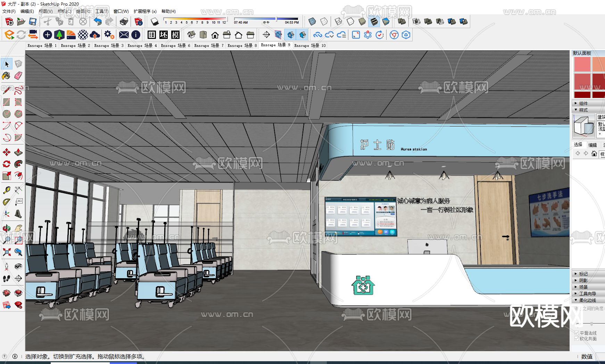Pick the medium red swatch in second row
The image size is (605, 364).
582,82
